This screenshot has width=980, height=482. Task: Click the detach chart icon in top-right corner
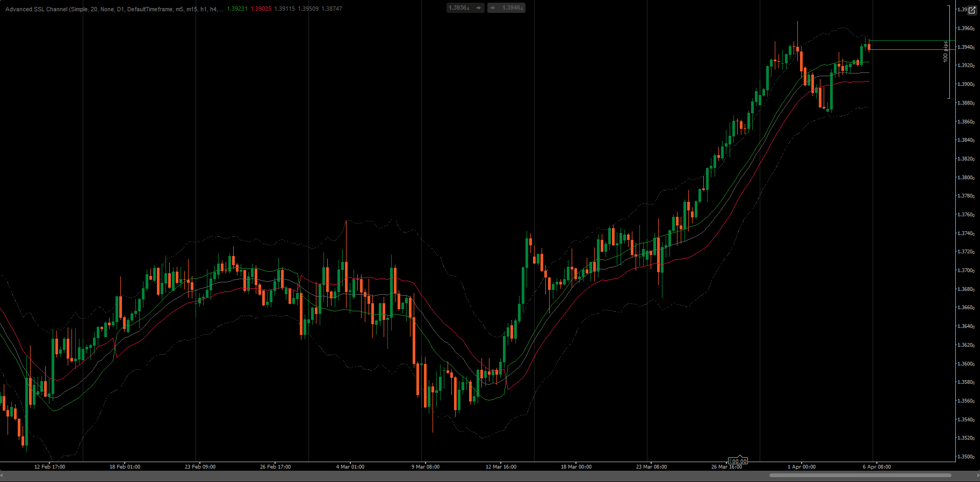tap(972, 10)
